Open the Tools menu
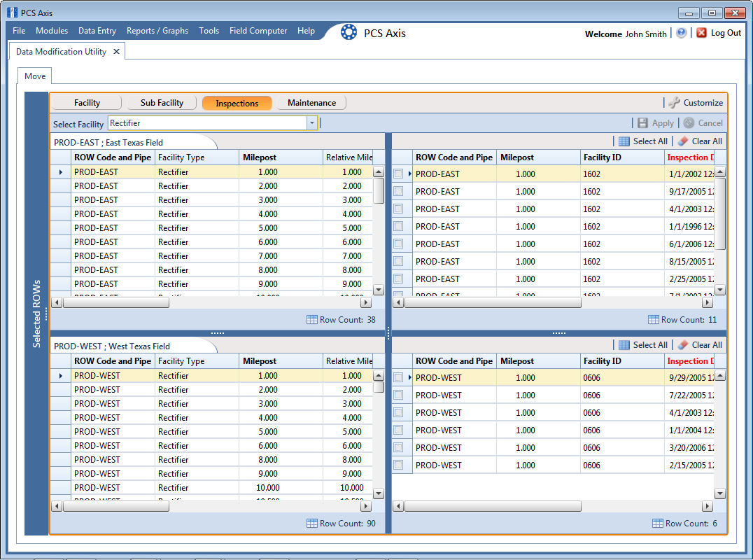This screenshot has height=560, width=753. point(209,31)
